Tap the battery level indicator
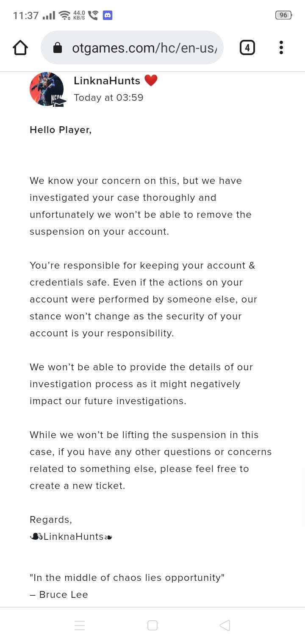This screenshot has height=644, width=305. pos(283,15)
